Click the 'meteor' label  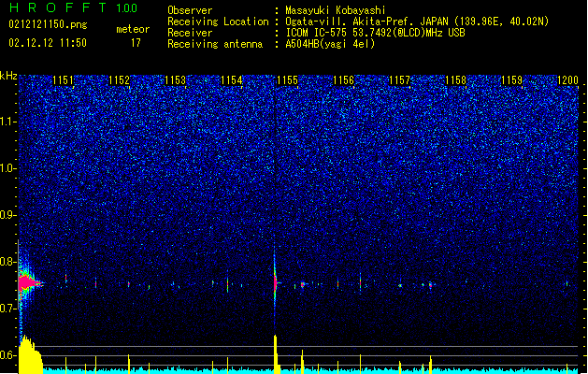133,29
